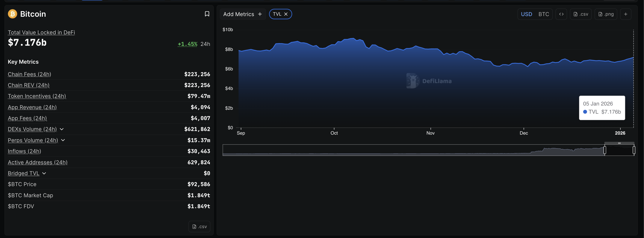Open the chart embed code icon
The image size is (644, 238).
[x=561, y=14]
